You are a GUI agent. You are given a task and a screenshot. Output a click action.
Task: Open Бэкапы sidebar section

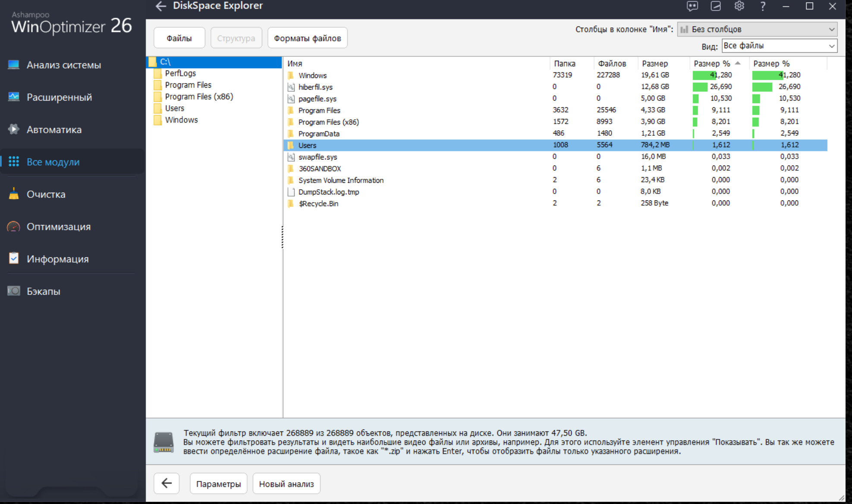(43, 291)
